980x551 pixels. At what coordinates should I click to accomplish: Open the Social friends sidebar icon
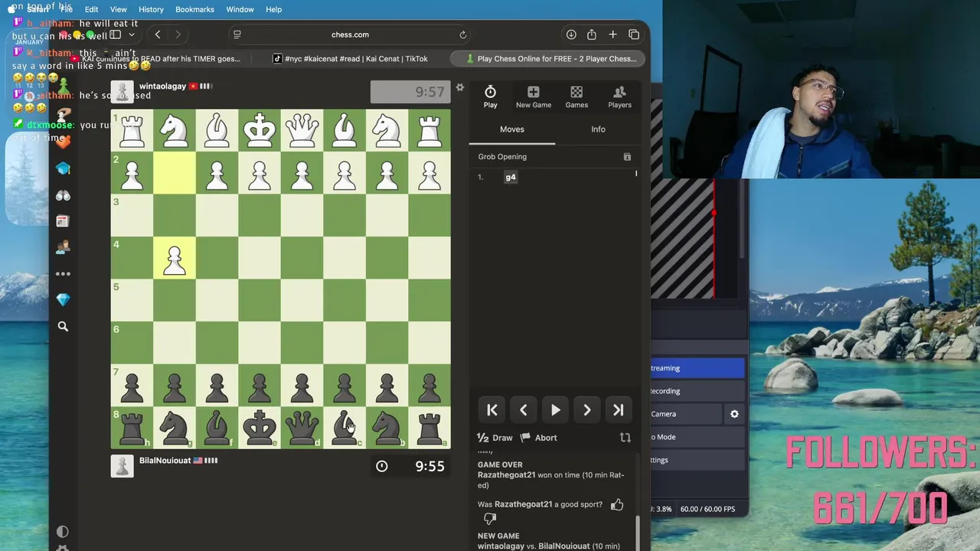63,247
